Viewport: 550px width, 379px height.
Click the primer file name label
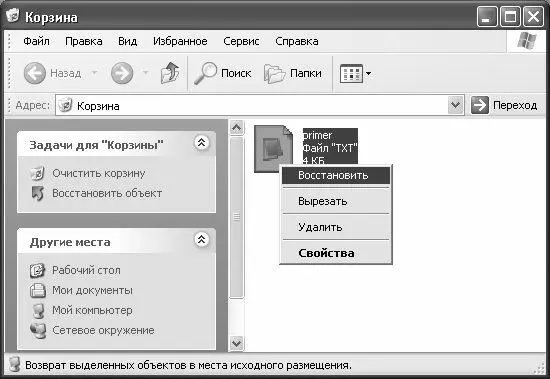click(317, 135)
